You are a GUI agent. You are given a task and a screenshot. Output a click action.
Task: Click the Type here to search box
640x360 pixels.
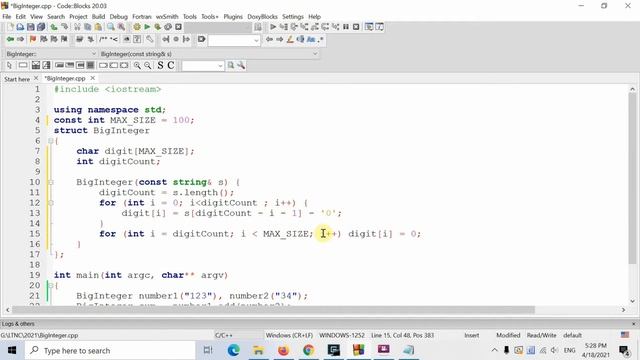click(x=110, y=350)
